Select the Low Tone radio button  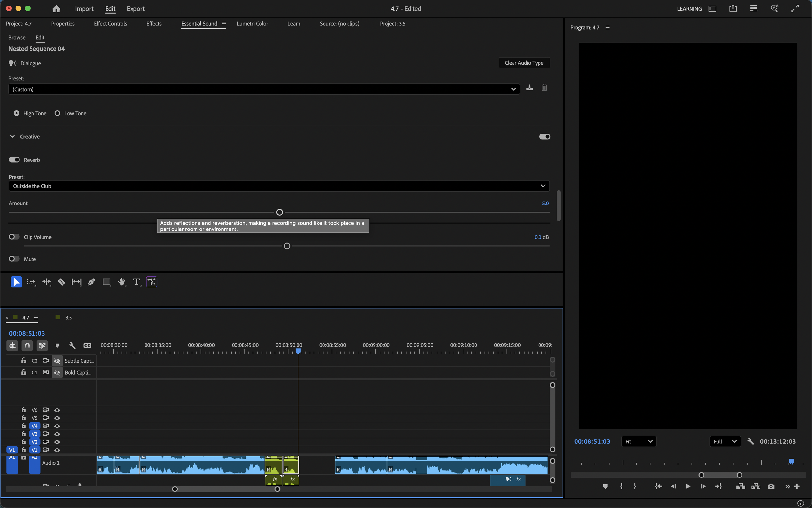57,113
